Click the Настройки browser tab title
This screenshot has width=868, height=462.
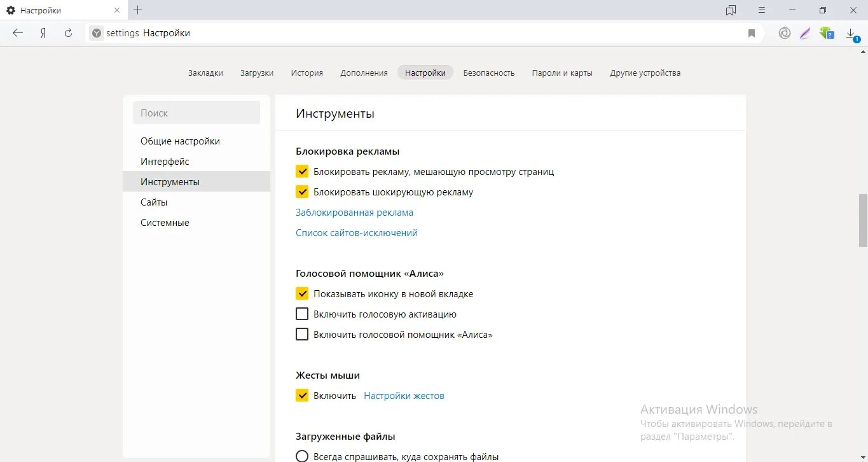click(41, 10)
